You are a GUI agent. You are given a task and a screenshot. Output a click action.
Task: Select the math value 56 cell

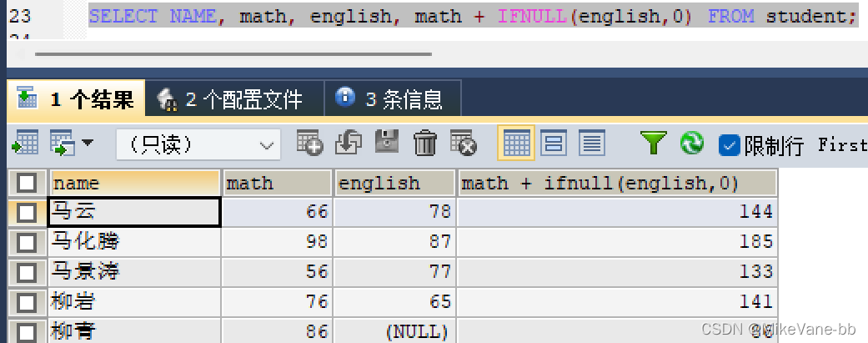[x=277, y=272]
